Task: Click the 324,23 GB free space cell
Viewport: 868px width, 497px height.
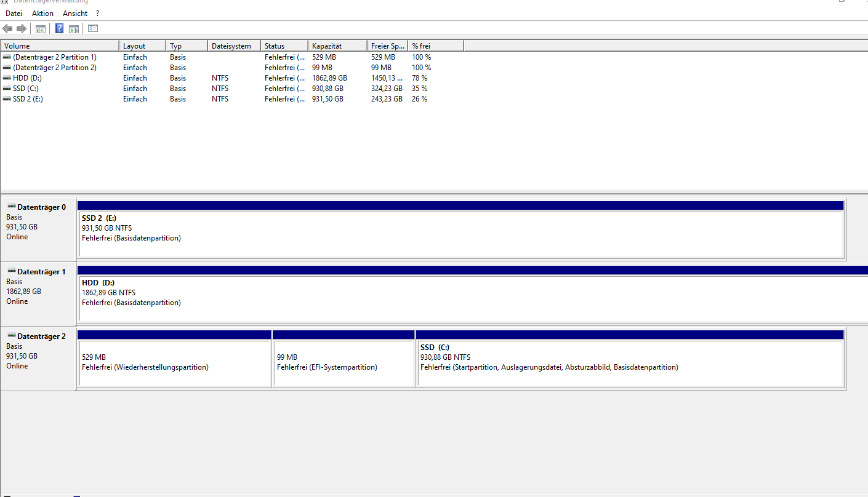Action: 387,89
